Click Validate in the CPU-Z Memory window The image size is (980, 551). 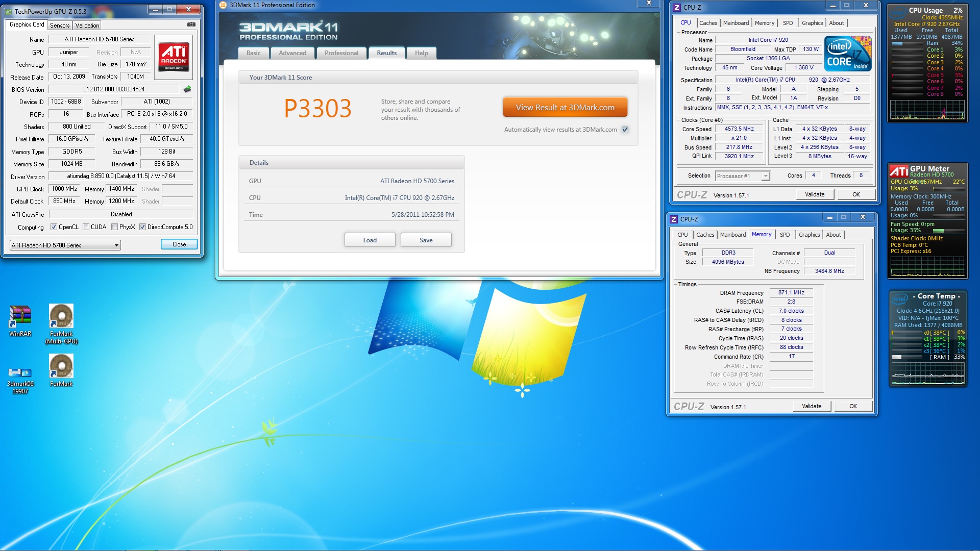[x=811, y=407]
